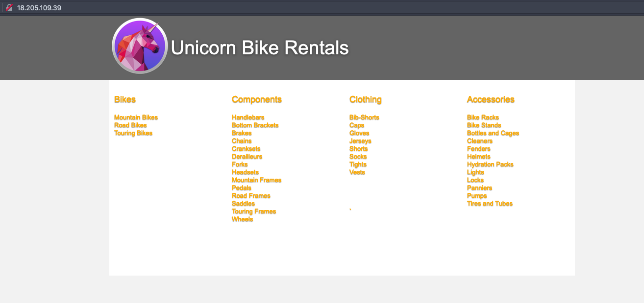644x303 pixels.
Task: Go to Road Bikes
Action: [130, 125]
